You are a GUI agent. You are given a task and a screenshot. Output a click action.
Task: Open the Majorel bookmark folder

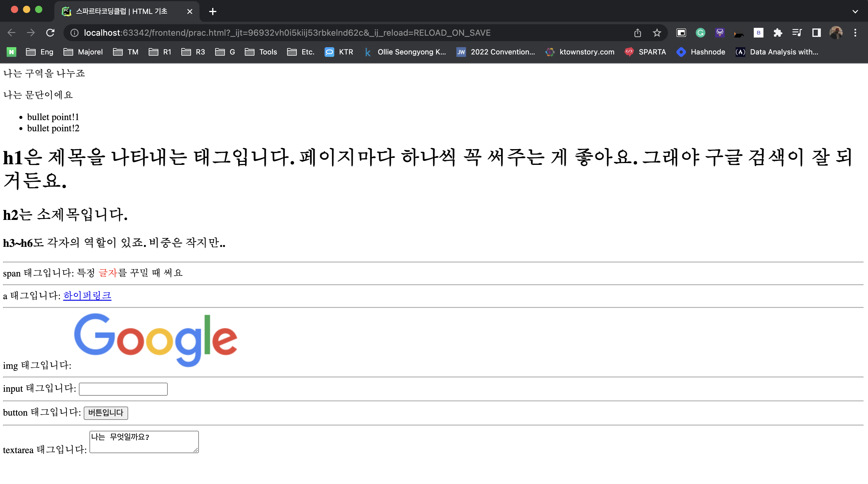(x=83, y=52)
